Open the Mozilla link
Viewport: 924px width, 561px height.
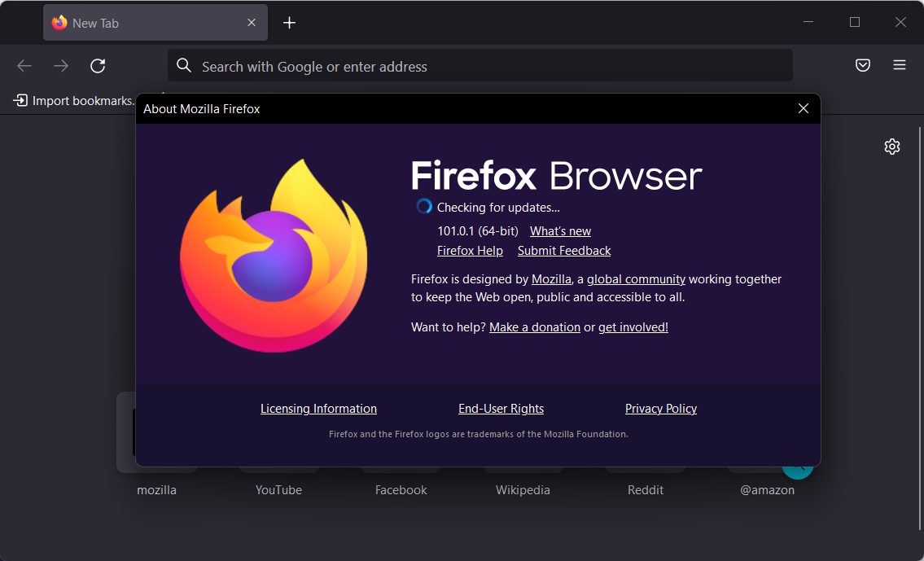tap(551, 278)
